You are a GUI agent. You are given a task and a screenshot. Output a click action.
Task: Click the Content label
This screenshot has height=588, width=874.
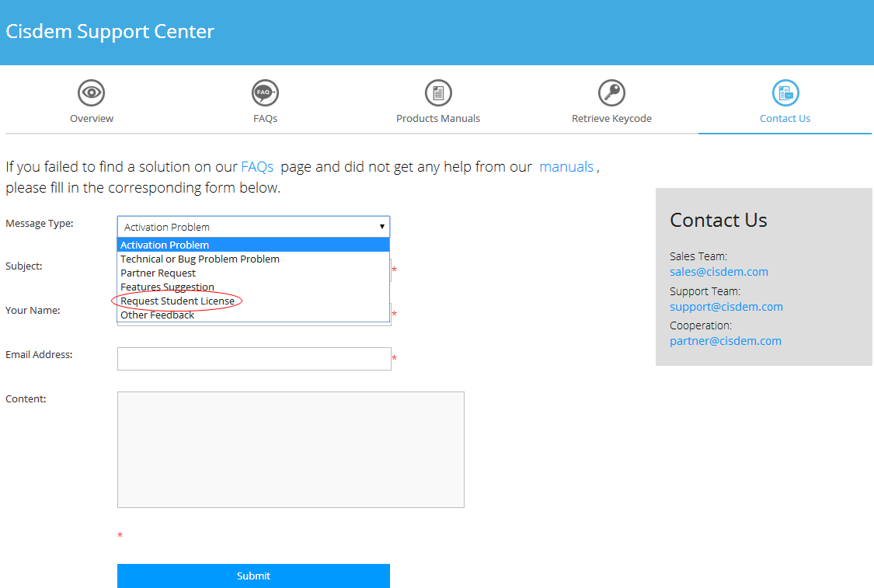pyautogui.click(x=26, y=399)
